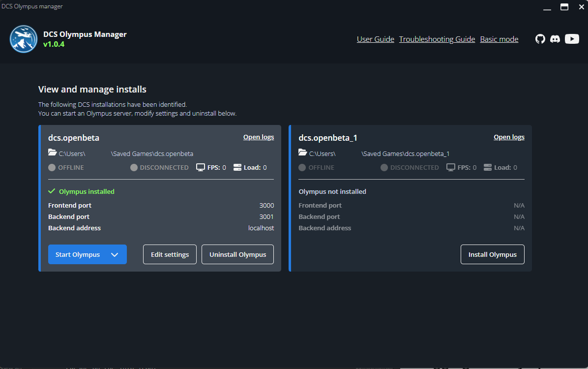Click folder icon for dcs.openbeta path
This screenshot has height=369, width=588.
53,153
